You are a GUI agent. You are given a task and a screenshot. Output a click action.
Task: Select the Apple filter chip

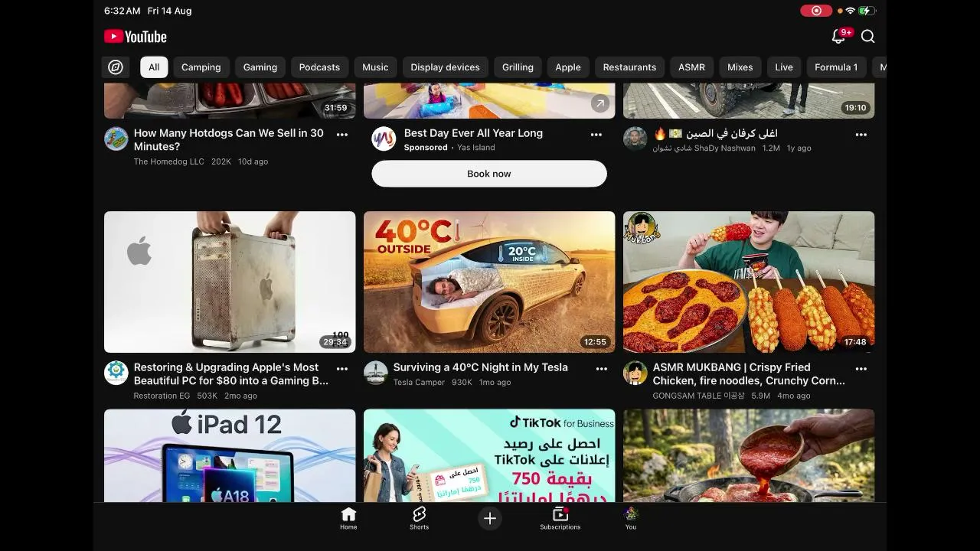click(568, 67)
